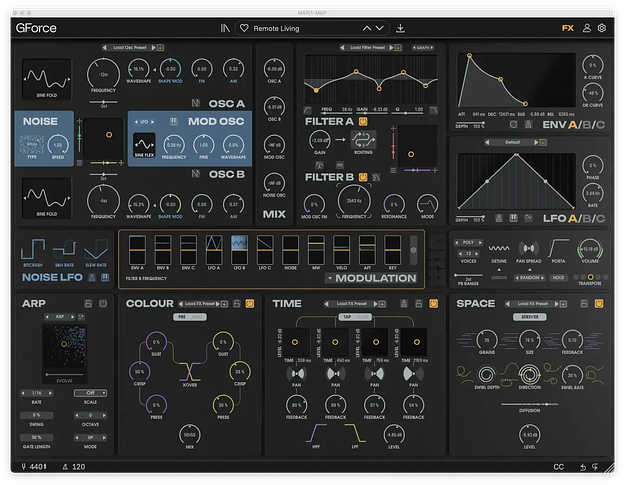The image size is (625, 485).
Task: Open Filter A routing icon
Action: (363, 140)
